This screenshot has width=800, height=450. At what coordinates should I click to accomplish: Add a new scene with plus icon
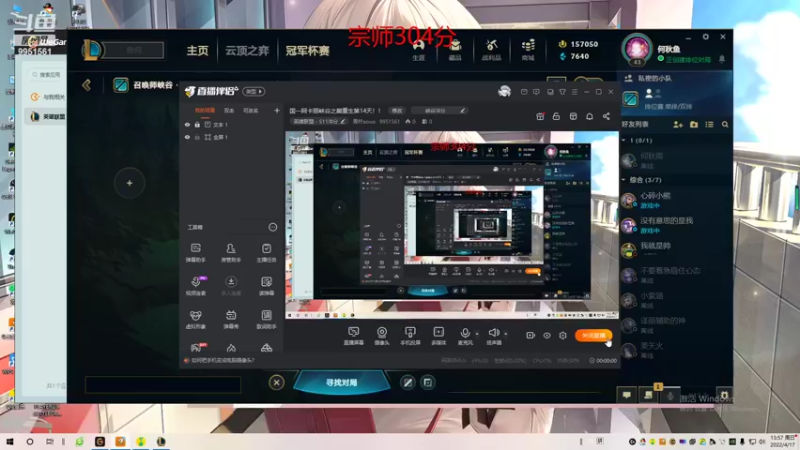(277, 110)
